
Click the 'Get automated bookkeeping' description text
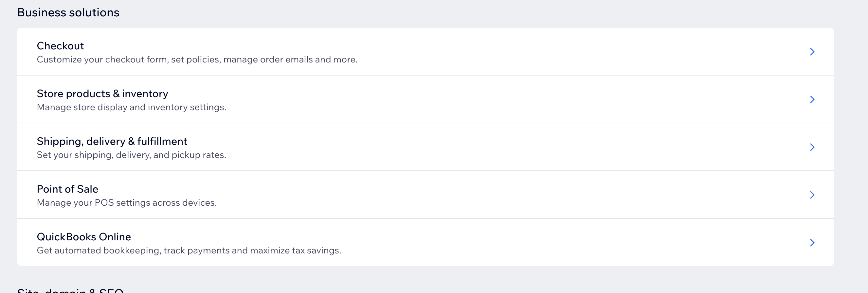click(x=189, y=251)
